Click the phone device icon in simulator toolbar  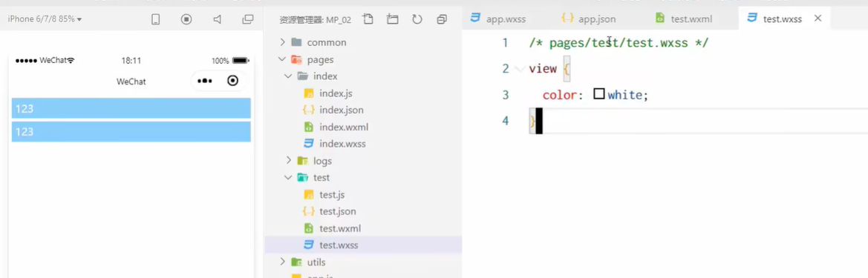point(155,19)
